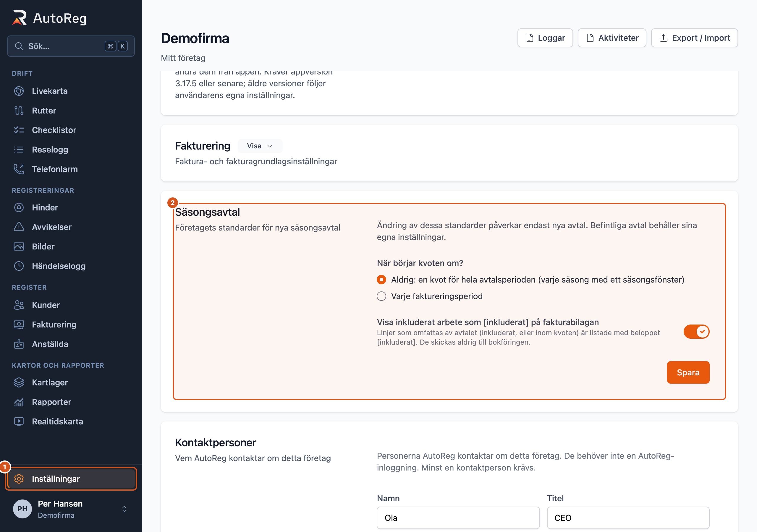Image resolution: width=757 pixels, height=532 pixels.
Task: Focus the Sök search field
Action: click(71, 46)
